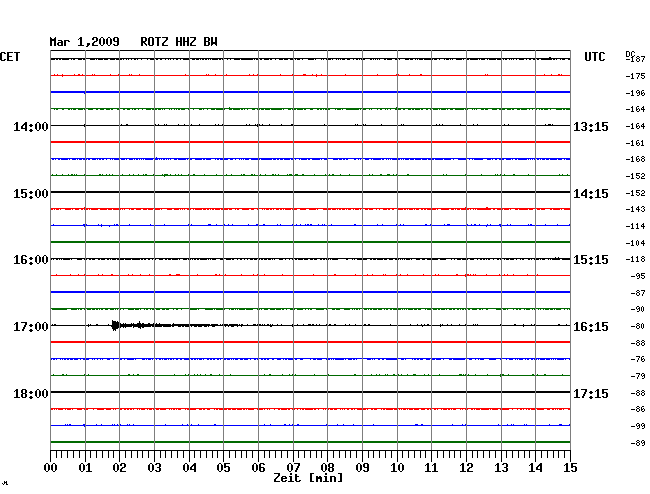
Task: Click minute tick label "01"
Action: (x=85, y=467)
